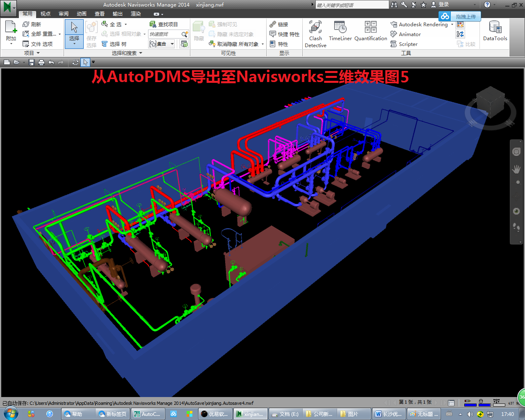Click the ViewCube in the viewport
The width and height of the screenshot is (525, 420).
click(x=490, y=103)
